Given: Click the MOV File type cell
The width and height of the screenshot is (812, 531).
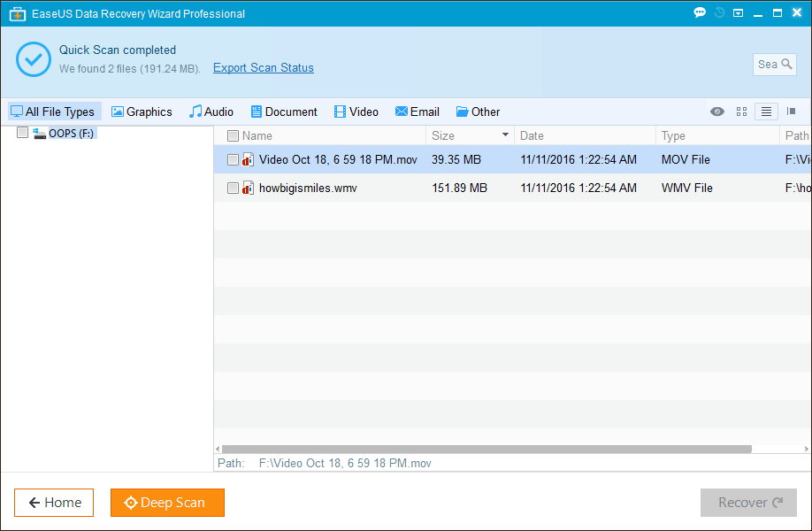Looking at the screenshot, I should [x=686, y=159].
